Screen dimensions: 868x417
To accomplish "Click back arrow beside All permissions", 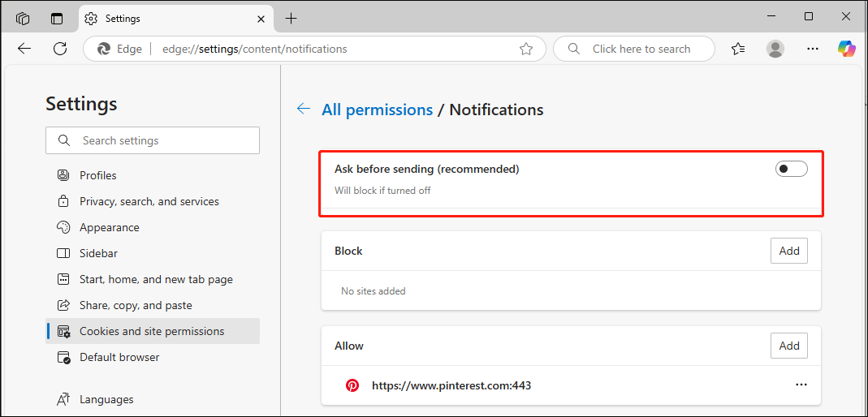I will click(304, 109).
